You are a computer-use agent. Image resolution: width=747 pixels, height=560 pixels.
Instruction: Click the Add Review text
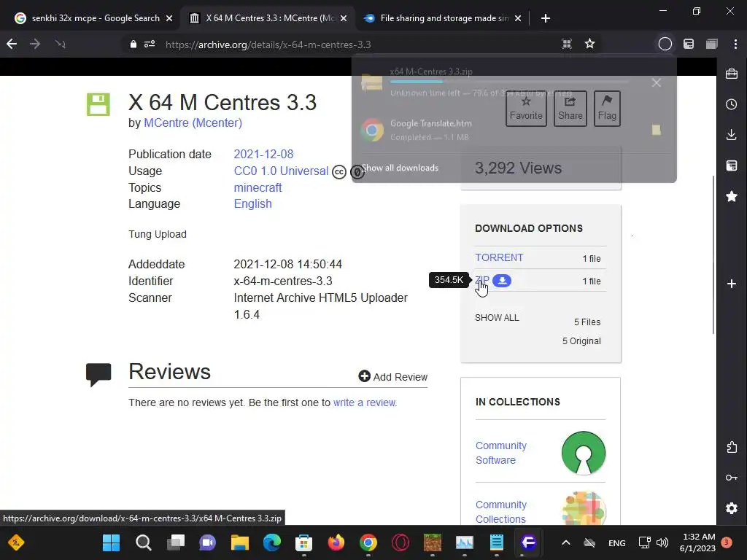[x=400, y=377]
